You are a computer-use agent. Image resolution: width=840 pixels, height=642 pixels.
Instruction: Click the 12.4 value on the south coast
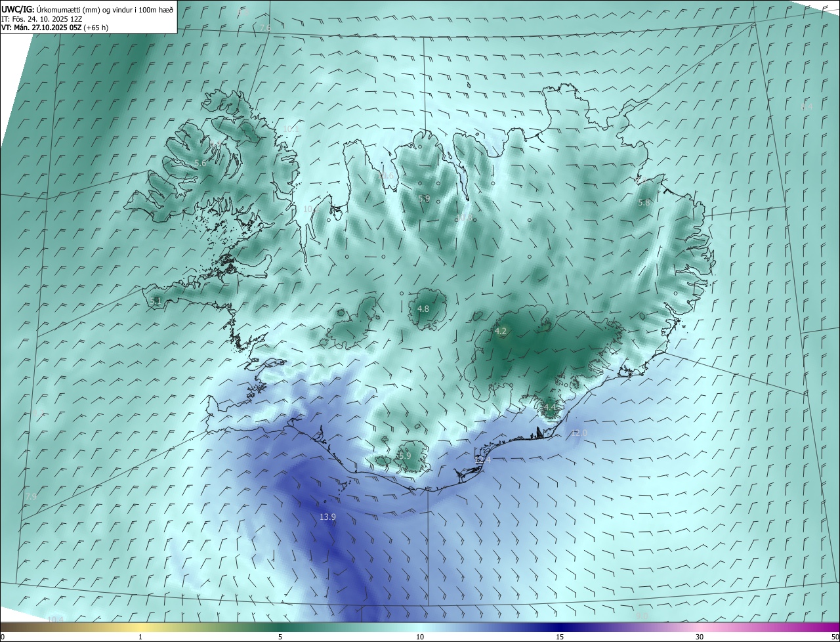(x=482, y=460)
